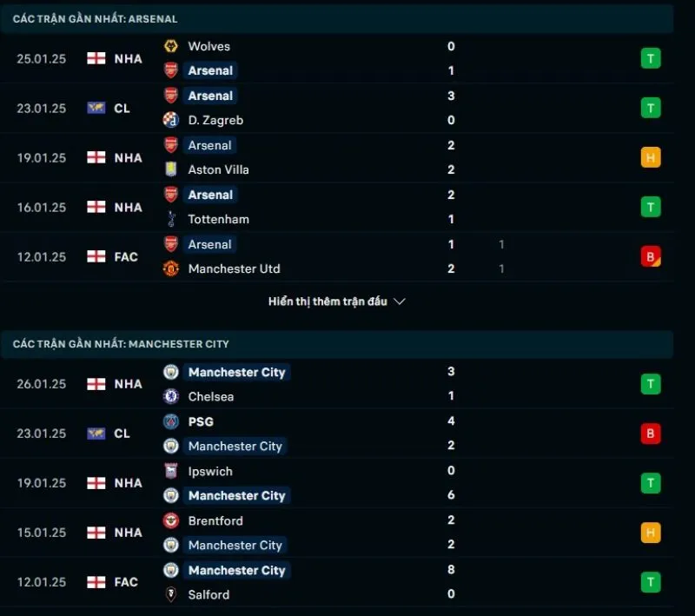Open the Manchester City team name link
This screenshot has width=695, height=616.
coord(237,372)
